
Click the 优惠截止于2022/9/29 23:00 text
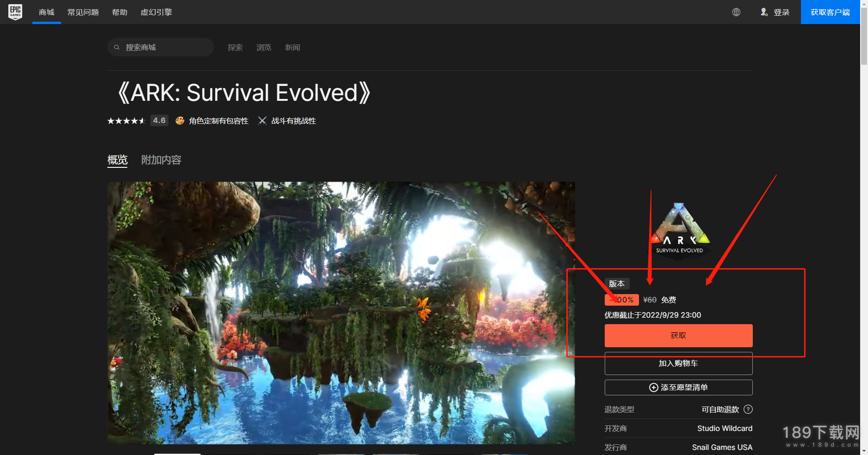click(x=653, y=315)
